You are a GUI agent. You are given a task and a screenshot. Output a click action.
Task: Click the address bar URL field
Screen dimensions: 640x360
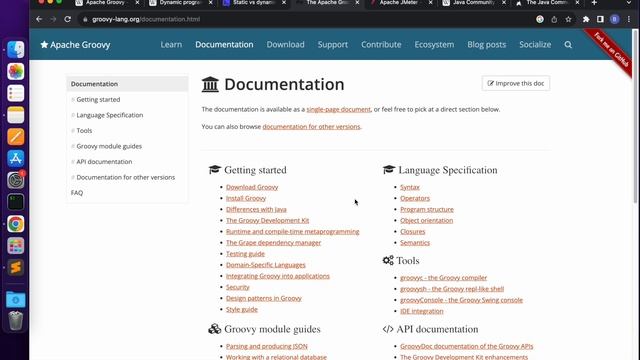click(306, 19)
